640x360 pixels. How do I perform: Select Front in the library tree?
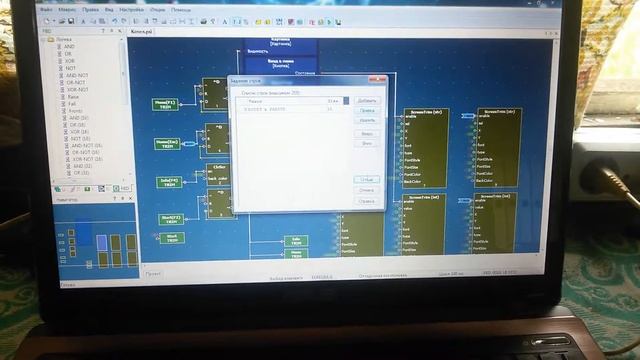(x=75, y=111)
